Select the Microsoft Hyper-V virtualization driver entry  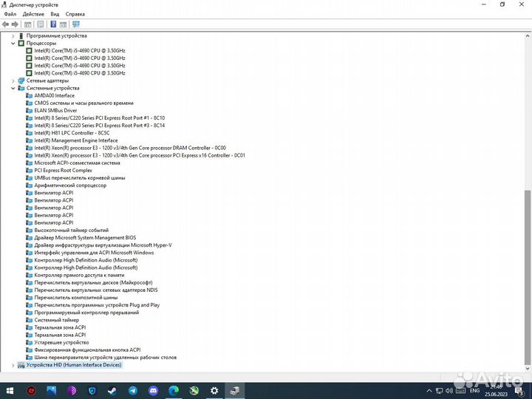(103, 245)
